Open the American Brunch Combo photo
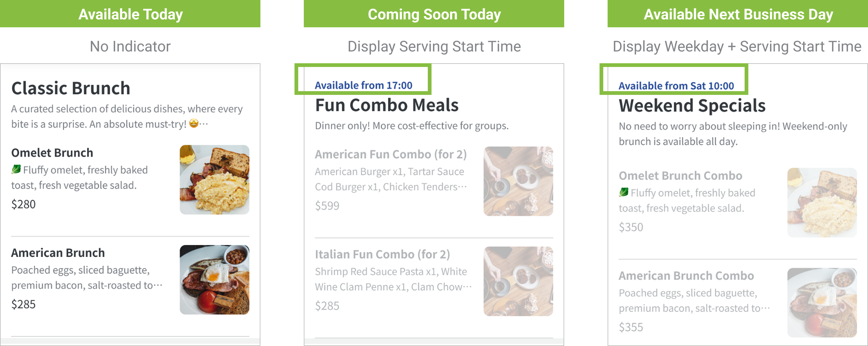Viewport: 868px width, 346px height. [821, 303]
